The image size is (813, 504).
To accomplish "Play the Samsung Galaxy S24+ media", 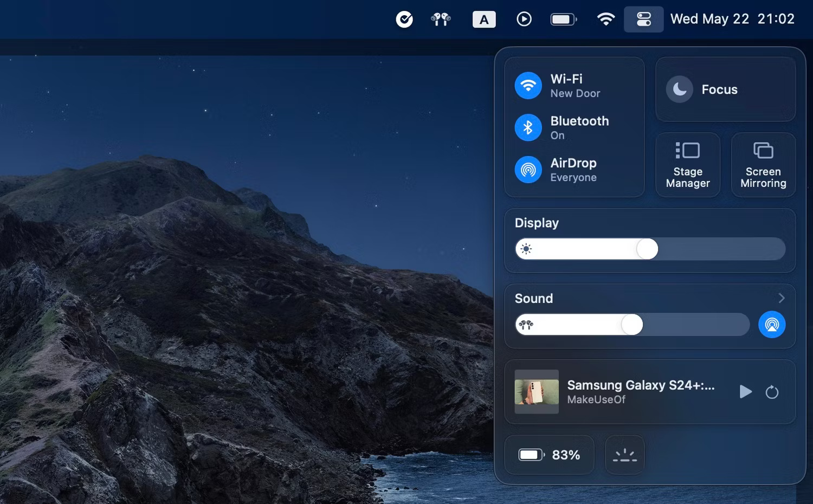I will [746, 392].
